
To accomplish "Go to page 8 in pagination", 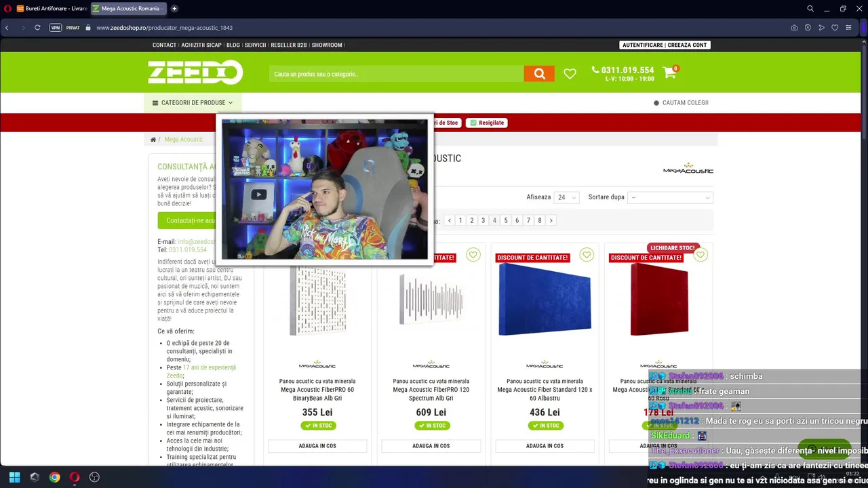I will tap(540, 220).
